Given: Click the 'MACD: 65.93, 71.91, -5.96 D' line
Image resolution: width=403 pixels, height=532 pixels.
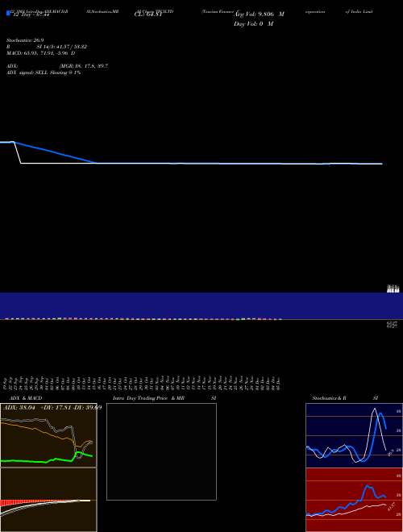Looking at the screenshot, I should (41, 53).
